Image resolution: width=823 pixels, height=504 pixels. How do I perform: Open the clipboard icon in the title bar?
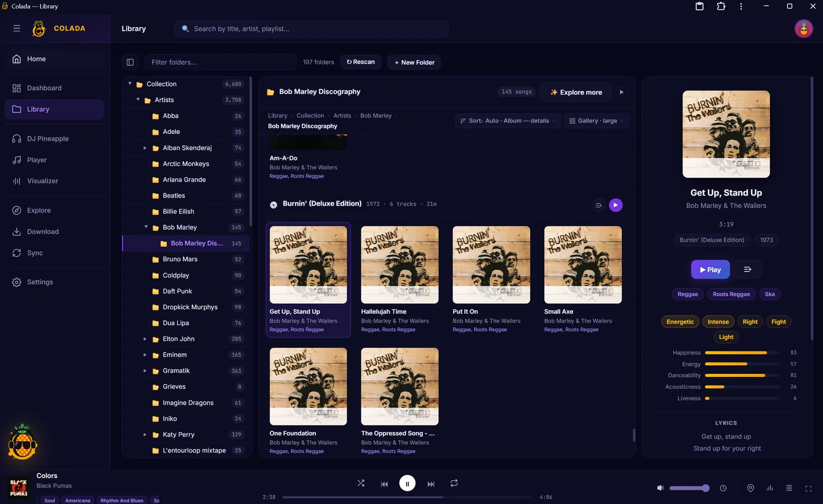700,7
